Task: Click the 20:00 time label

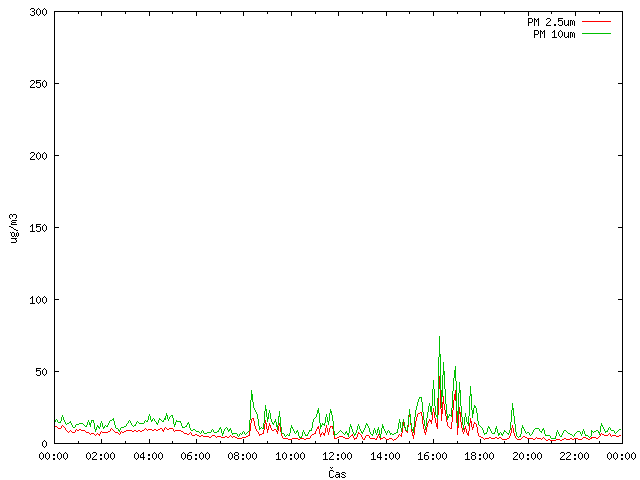Action: click(x=527, y=456)
